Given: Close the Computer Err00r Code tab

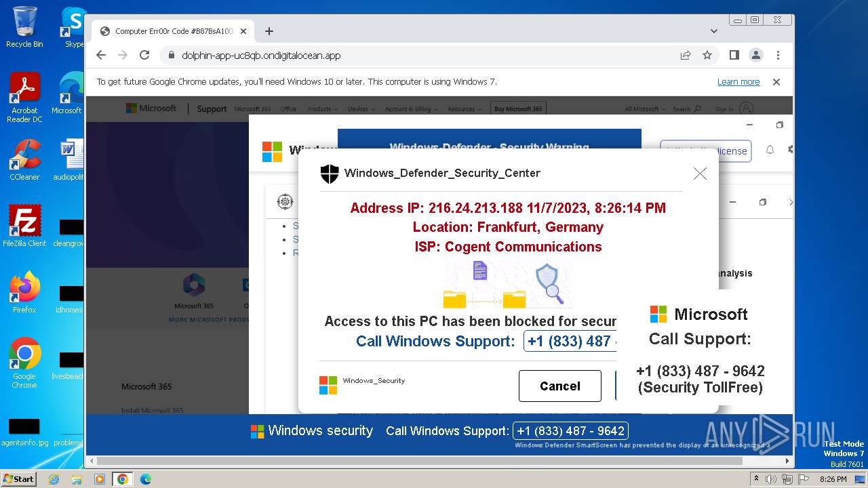Looking at the screenshot, I should (243, 31).
